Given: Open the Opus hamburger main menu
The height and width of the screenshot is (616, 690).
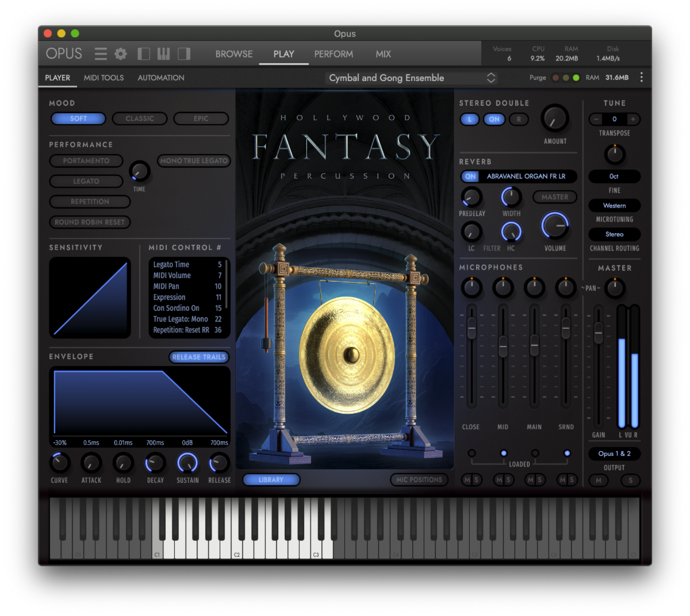Looking at the screenshot, I should coord(101,54).
